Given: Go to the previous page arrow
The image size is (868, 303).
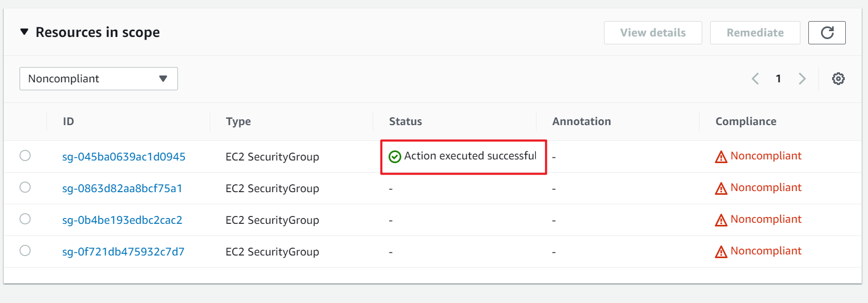Looking at the screenshot, I should (x=755, y=79).
